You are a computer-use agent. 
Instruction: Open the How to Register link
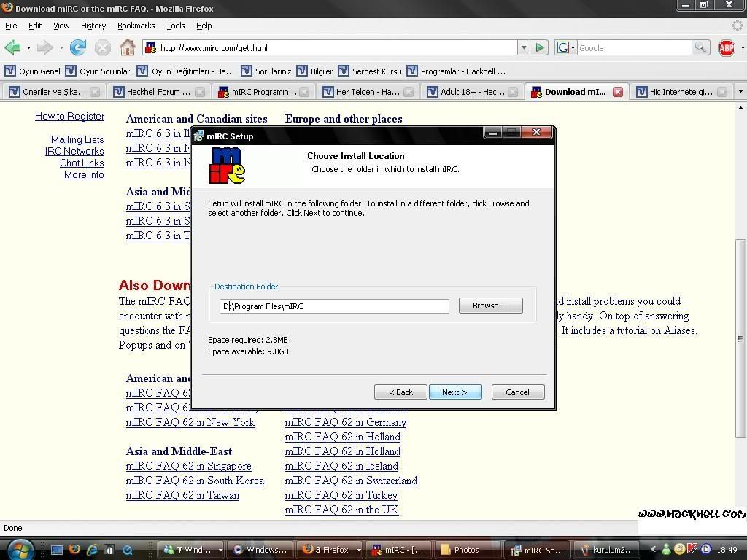[69, 116]
